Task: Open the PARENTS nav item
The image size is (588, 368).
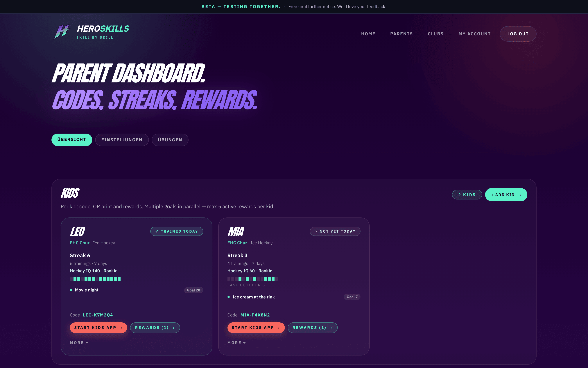Action: click(401, 34)
